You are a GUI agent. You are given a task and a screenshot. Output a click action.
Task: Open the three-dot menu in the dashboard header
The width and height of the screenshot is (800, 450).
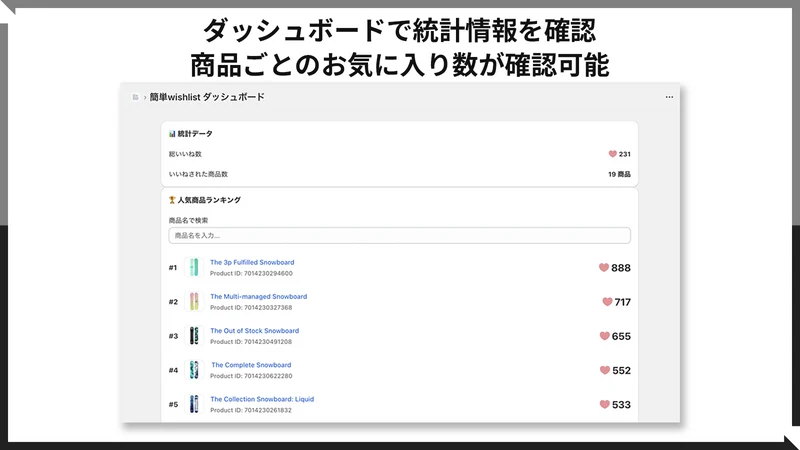click(669, 97)
